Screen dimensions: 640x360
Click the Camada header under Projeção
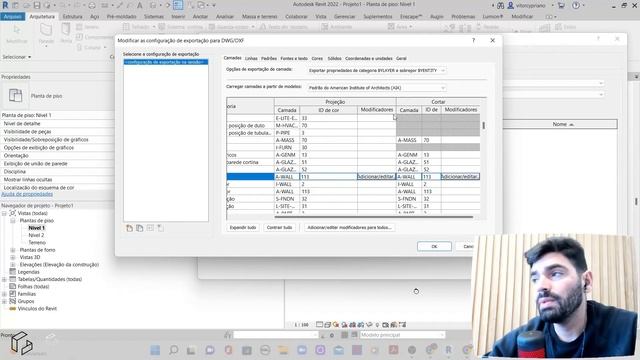pyautogui.click(x=287, y=110)
